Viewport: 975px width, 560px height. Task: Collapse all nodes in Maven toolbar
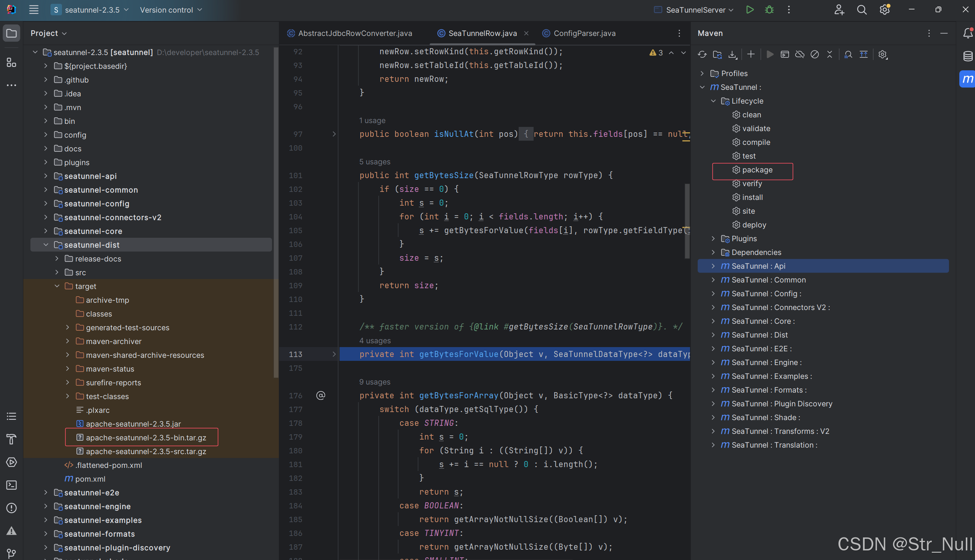(830, 54)
